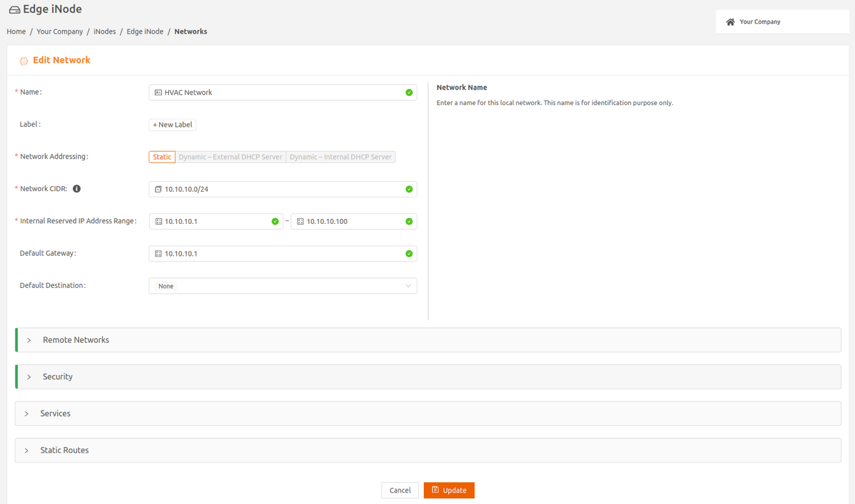Image resolution: width=855 pixels, height=504 pixels.
Task: Click the reserved range end 10.10.10.100 field
Action: tap(354, 221)
